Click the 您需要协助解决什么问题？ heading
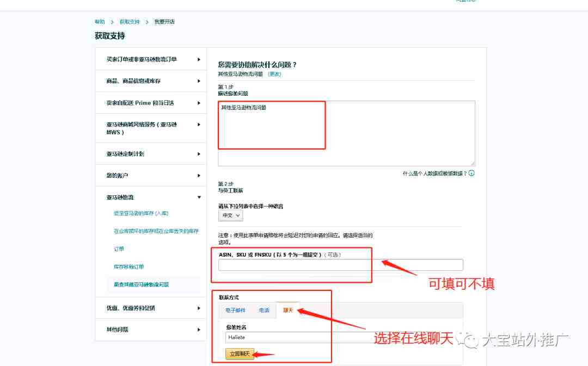Viewport: 588px width, 366px height. (x=258, y=65)
